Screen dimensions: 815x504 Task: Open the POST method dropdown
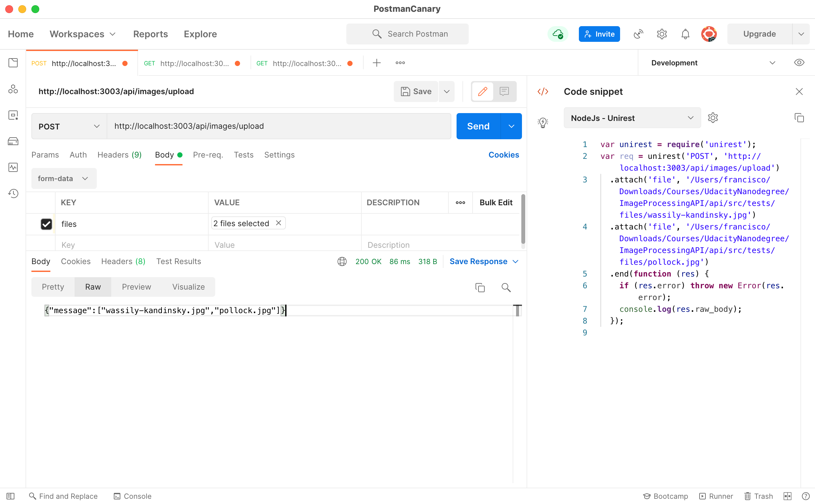point(69,126)
